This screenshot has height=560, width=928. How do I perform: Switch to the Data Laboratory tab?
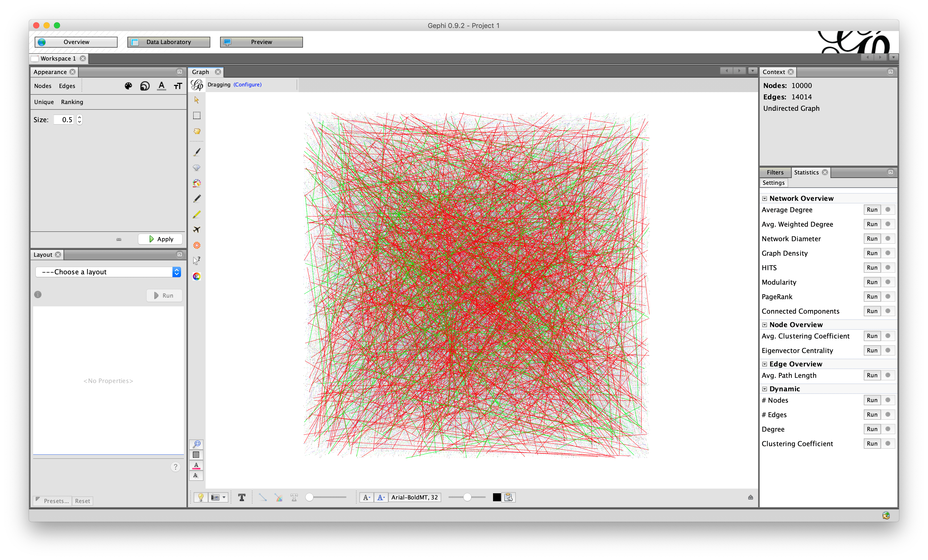pyautogui.click(x=168, y=42)
